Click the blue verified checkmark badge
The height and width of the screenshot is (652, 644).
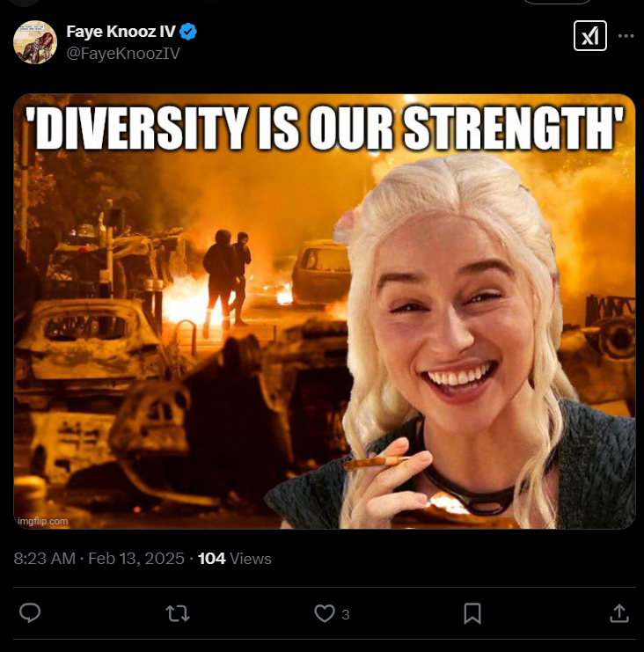[x=188, y=32]
